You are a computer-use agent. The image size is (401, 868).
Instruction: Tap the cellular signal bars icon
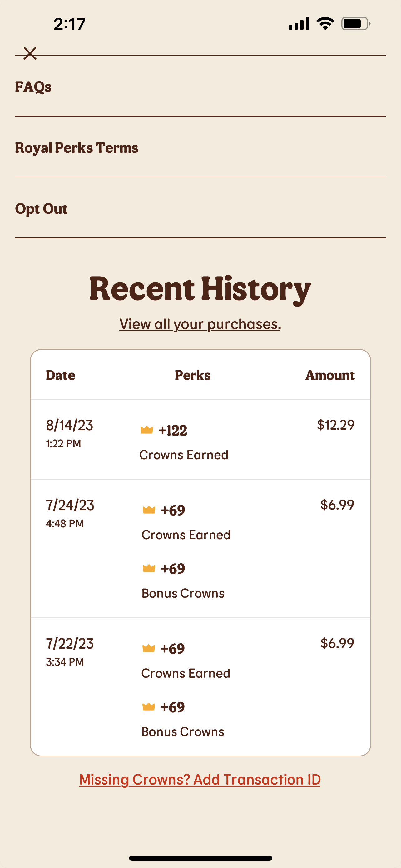pos(299,23)
